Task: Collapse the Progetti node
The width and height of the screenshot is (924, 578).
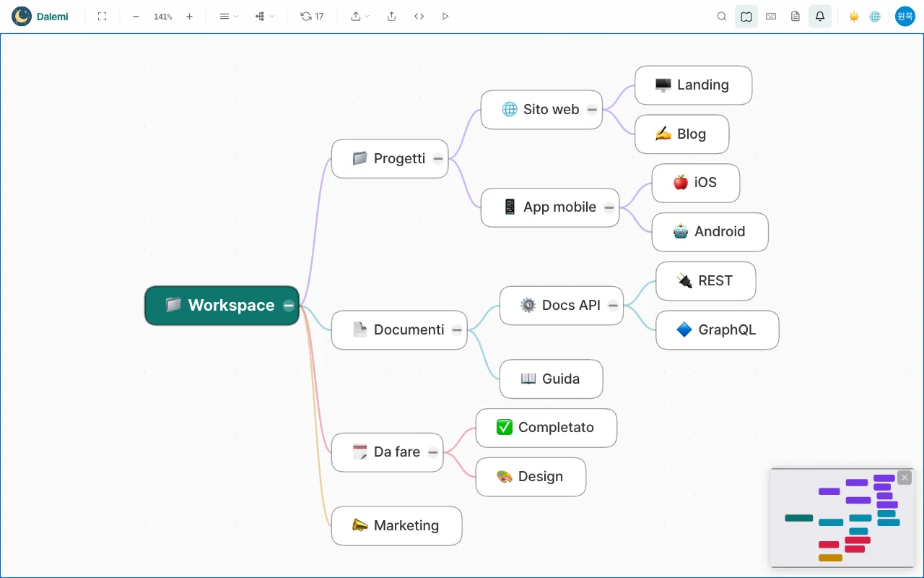Action: [x=438, y=159]
